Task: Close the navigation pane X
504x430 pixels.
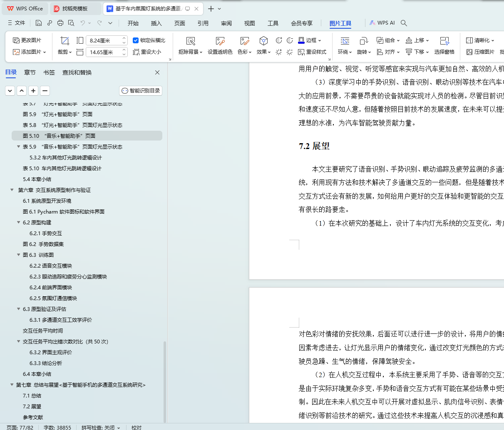Action: pyautogui.click(x=157, y=72)
